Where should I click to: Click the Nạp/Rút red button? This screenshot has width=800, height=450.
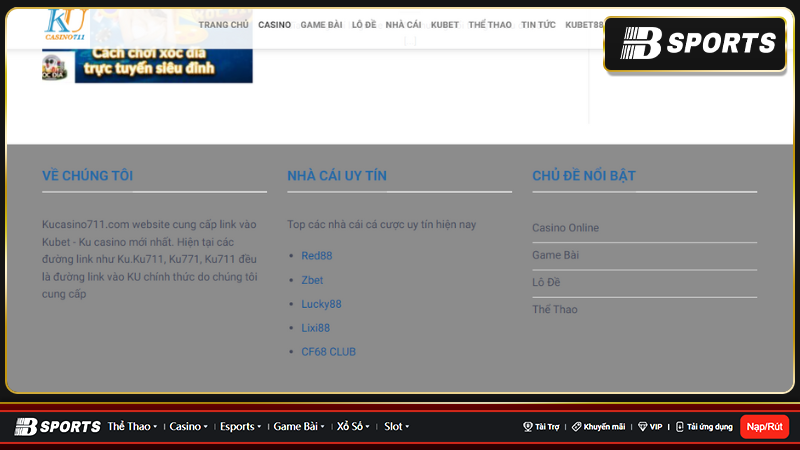pyautogui.click(x=764, y=427)
